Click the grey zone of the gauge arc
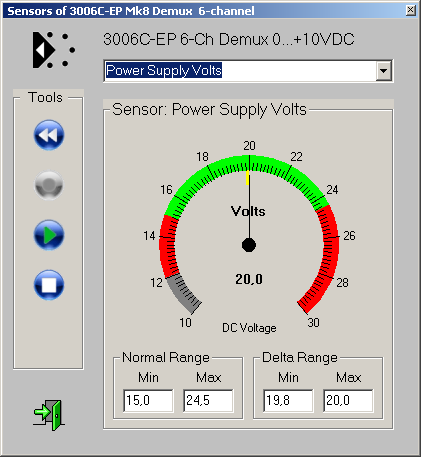Image resolution: width=421 pixels, height=457 pixels. [183, 293]
